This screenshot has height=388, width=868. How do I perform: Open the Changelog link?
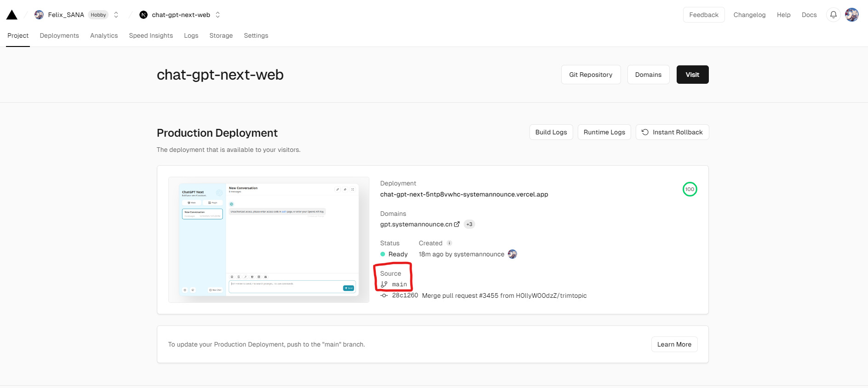click(x=749, y=15)
